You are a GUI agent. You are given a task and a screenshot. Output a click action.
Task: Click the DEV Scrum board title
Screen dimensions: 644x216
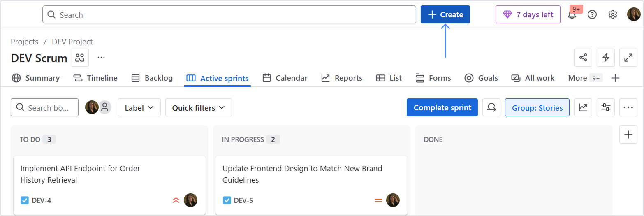coord(39,58)
